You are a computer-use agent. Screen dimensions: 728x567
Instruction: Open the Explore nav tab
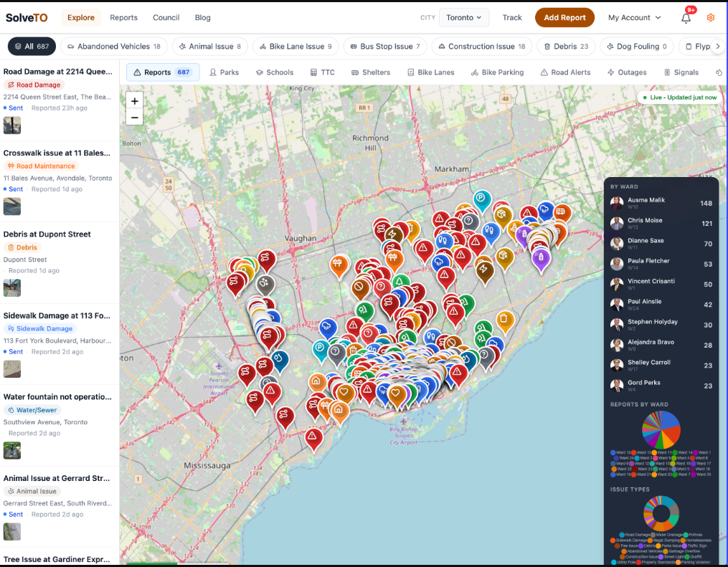click(x=81, y=18)
